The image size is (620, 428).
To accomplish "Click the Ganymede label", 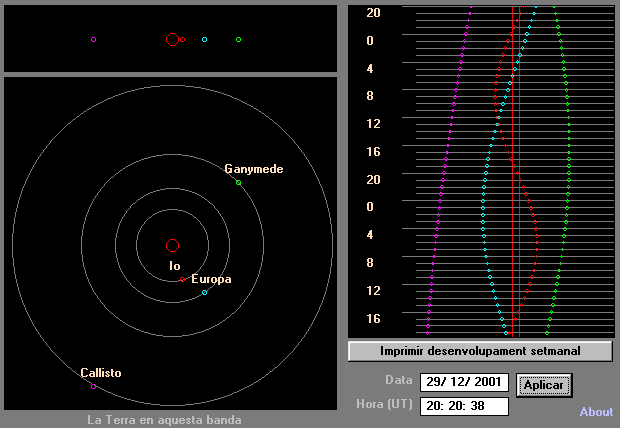I will [x=254, y=169].
